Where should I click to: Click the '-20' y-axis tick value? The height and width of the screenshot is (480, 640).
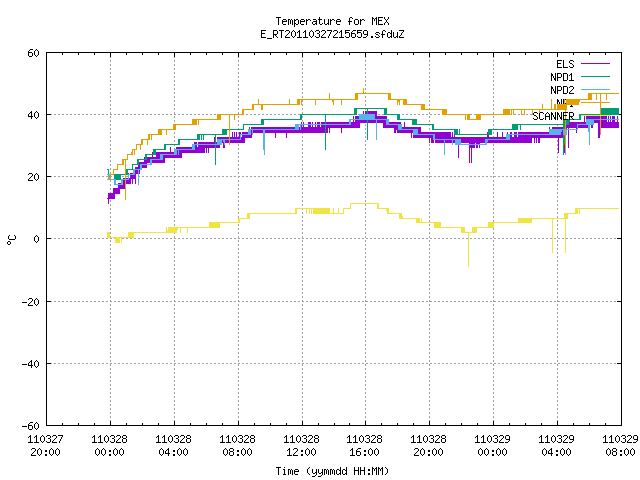point(31,302)
